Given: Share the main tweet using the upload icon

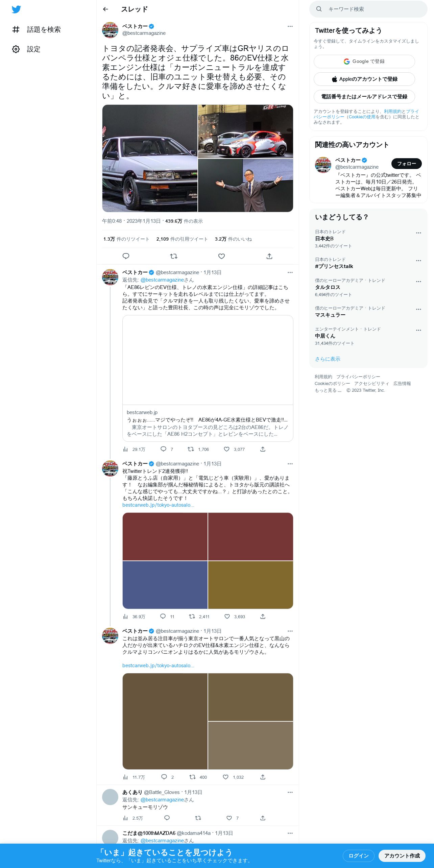Looking at the screenshot, I should (269, 256).
